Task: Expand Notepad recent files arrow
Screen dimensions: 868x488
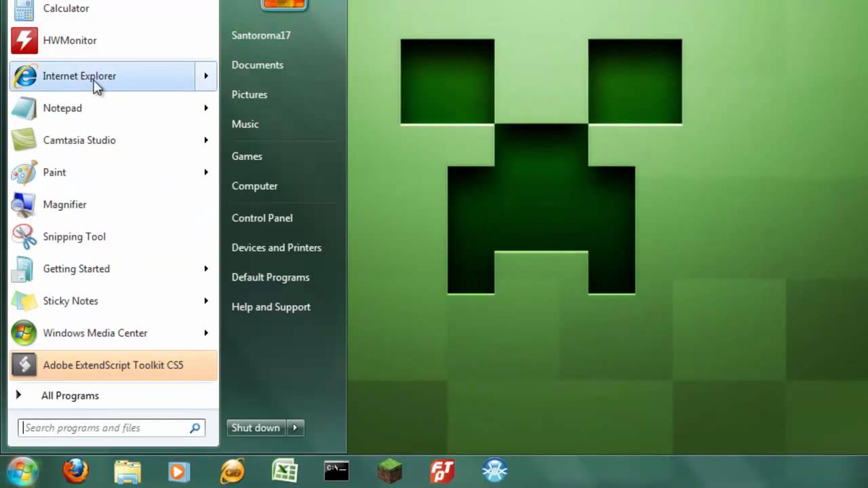Action: [x=206, y=108]
